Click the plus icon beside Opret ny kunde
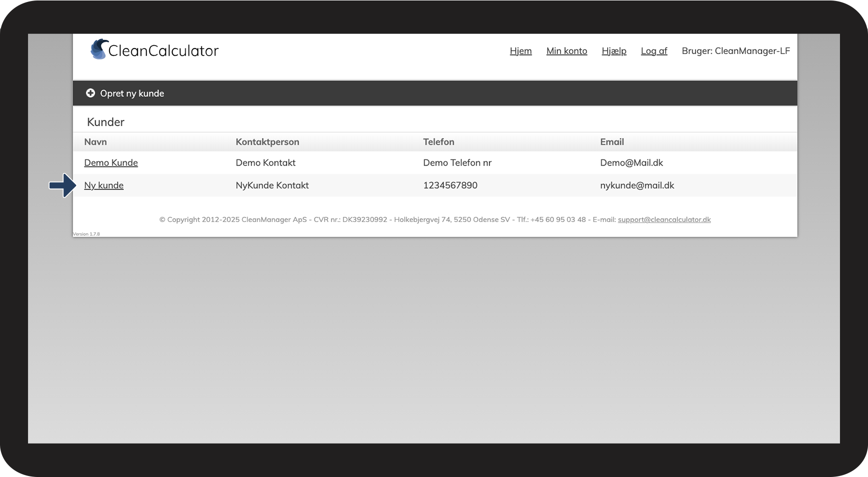Viewport: 868px width, 477px height. (x=90, y=93)
